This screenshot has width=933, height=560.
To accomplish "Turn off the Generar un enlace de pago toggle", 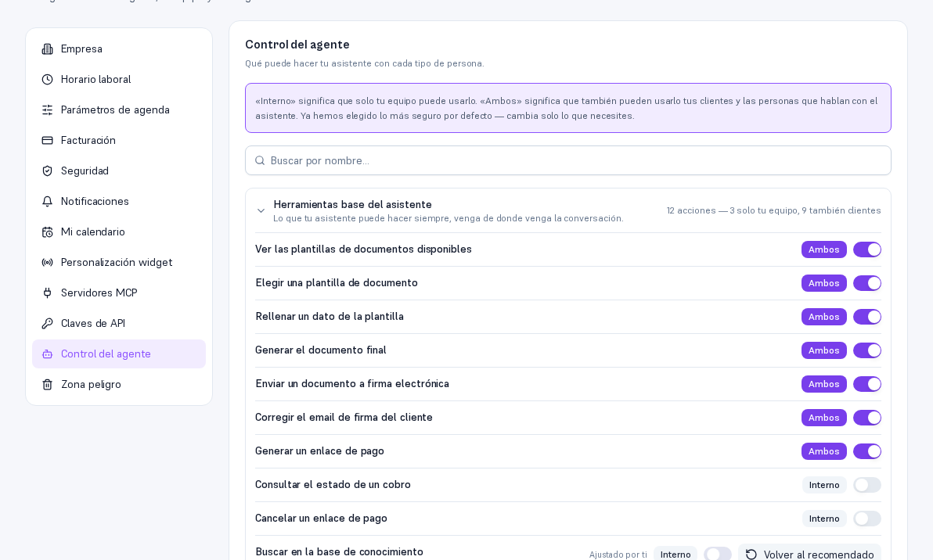I will pyautogui.click(x=867, y=452).
